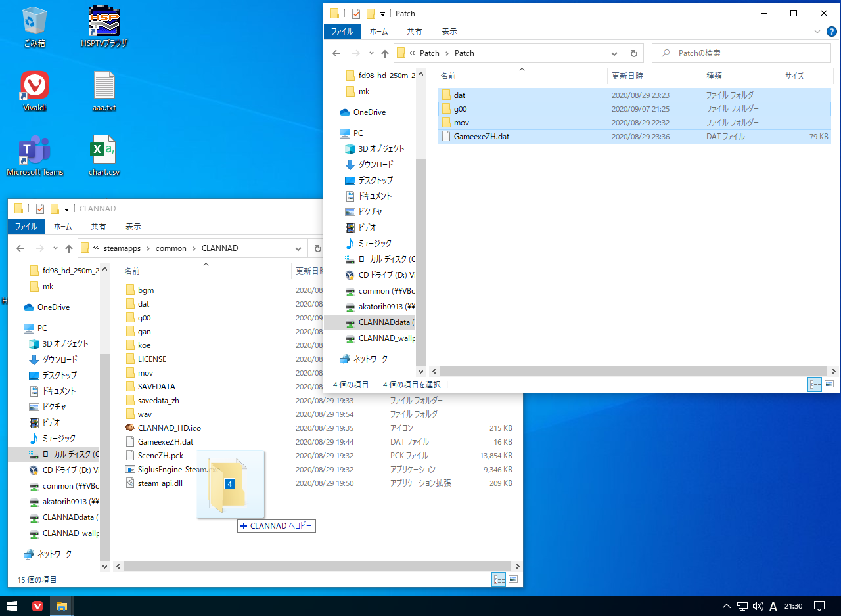Select the HSPTVブラウザ desktop shortcut
841x616 pixels.
(104, 28)
